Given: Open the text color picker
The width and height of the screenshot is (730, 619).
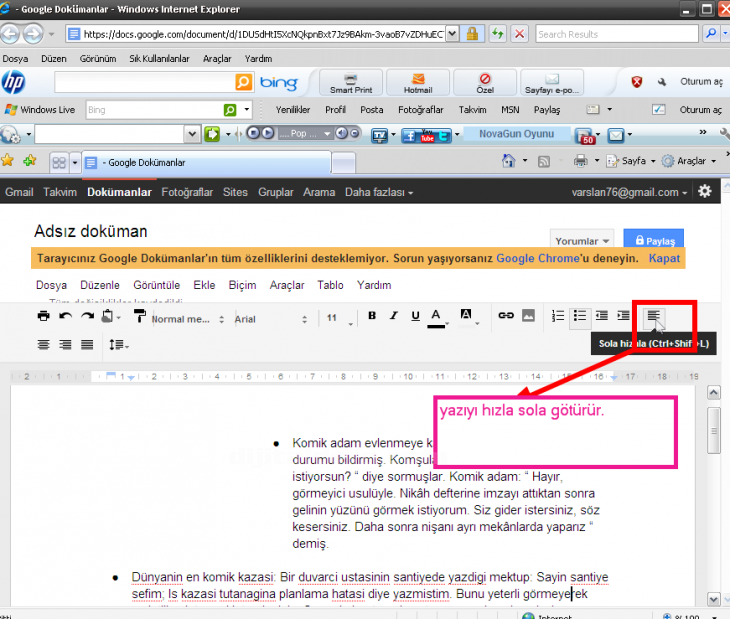Looking at the screenshot, I should point(437,317).
